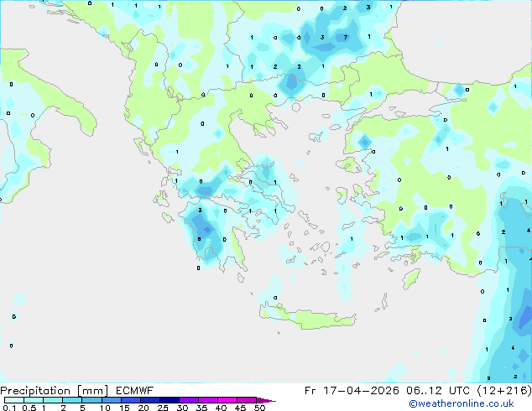Choose the 25–30 mm dark navy swatch
The height and width of the screenshot is (411, 532).
click(x=170, y=400)
